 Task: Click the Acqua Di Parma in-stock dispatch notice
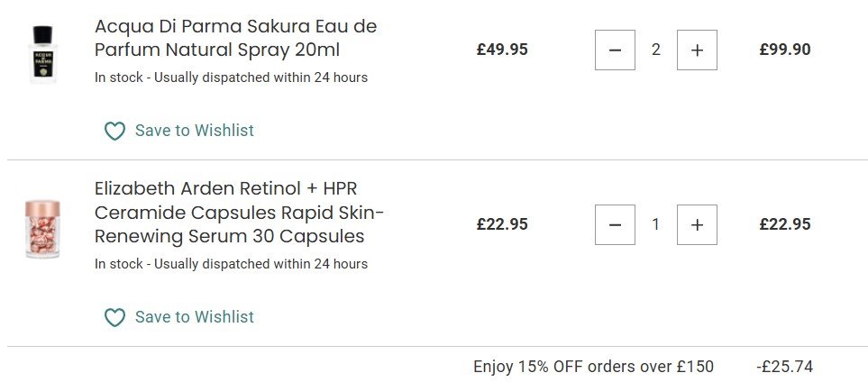pyautogui.click(x=231, y=77)
